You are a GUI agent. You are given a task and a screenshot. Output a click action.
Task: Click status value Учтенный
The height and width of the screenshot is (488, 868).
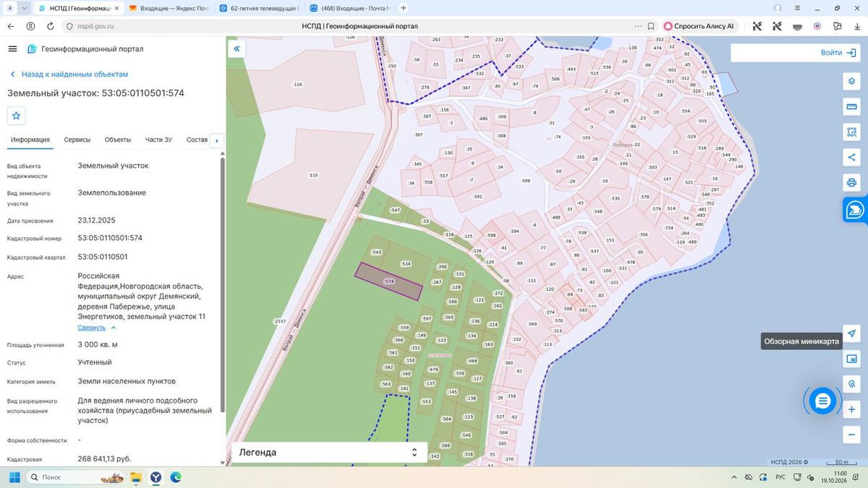point(95,362)
